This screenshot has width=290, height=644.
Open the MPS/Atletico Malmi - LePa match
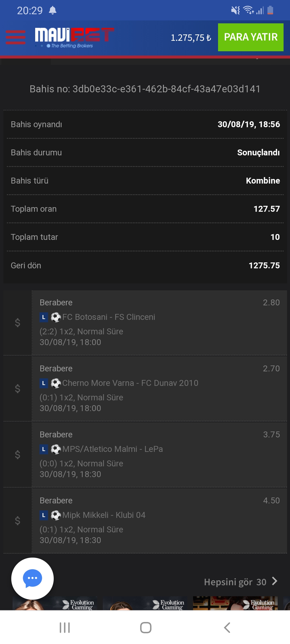pyautogui.click(x=113, y=449)
